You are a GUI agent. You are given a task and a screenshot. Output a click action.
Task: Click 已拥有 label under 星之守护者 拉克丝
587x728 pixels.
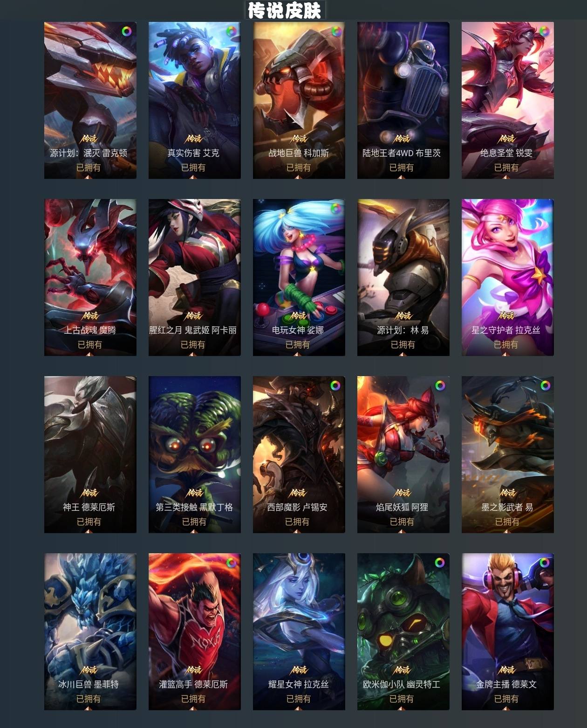506,344
